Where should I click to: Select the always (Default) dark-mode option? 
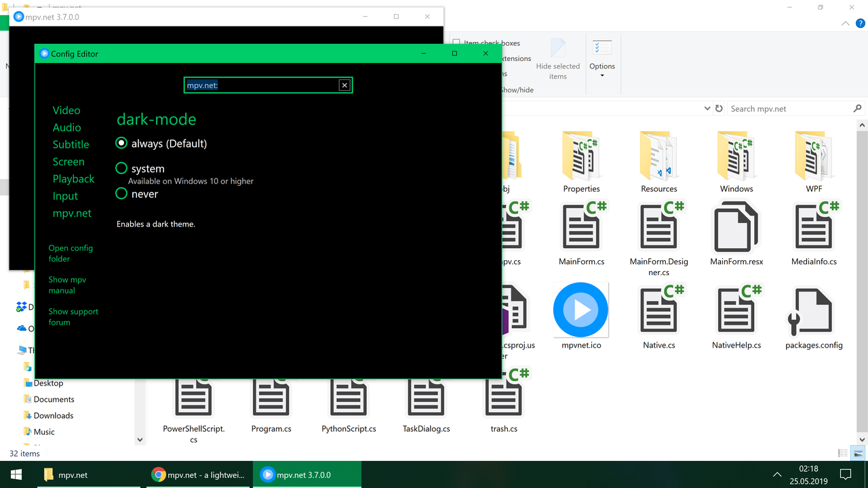121,143
